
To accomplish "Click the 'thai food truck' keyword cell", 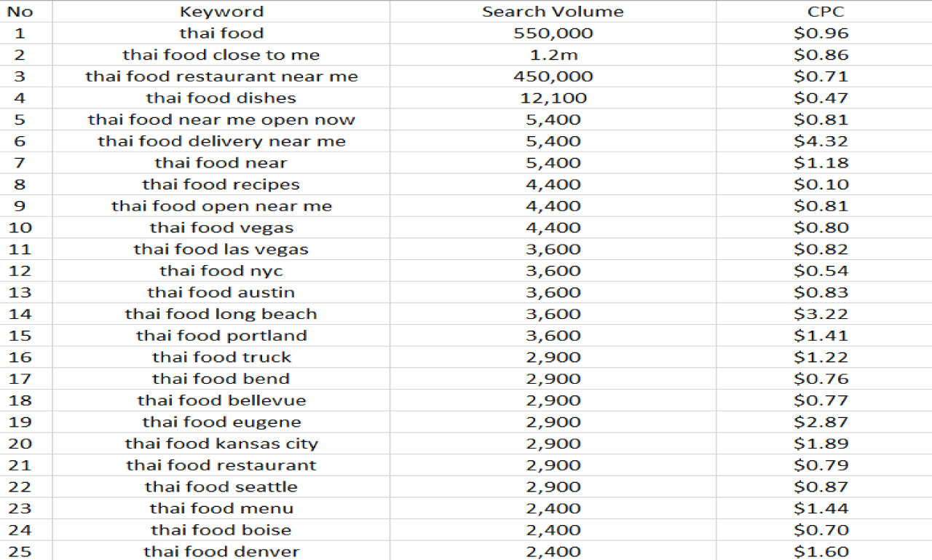I will [221, 358].
